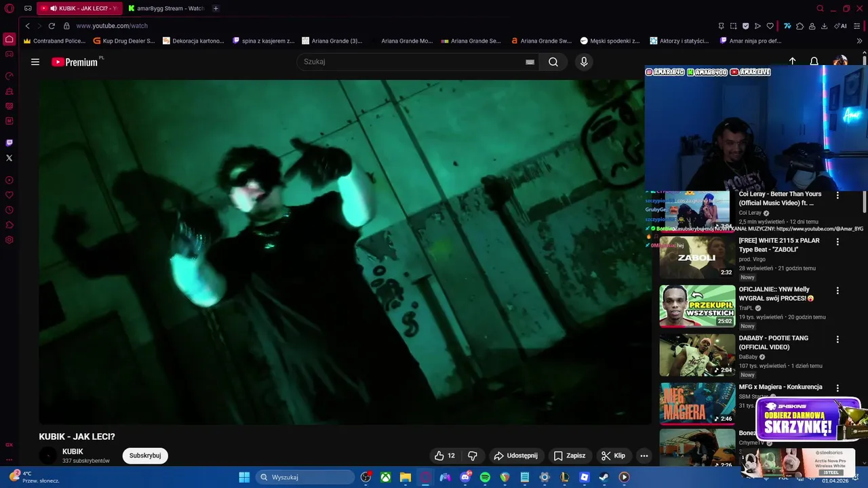Open the Aktorzy i statyści bookmark
The height and width of the screenshot is (488, 868).
tap(680, 41)
